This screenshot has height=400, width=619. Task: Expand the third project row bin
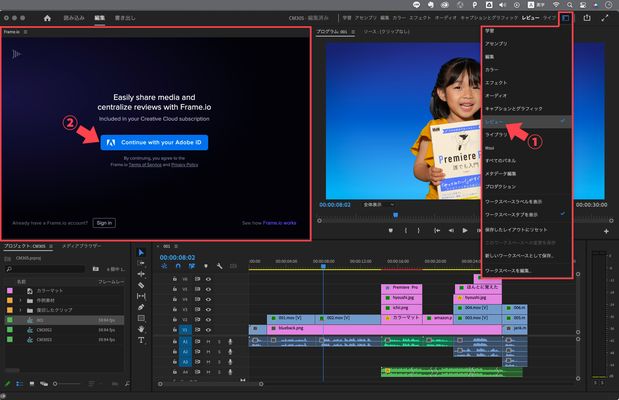point(21,310)
